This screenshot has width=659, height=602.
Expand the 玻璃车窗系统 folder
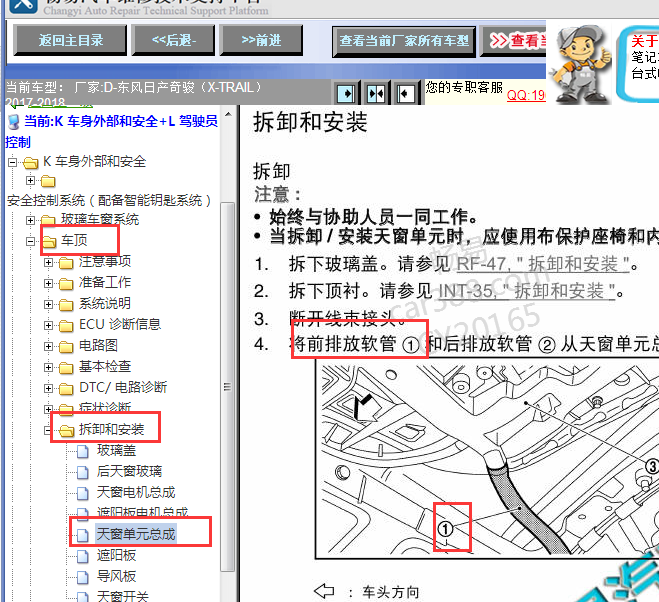30,220
